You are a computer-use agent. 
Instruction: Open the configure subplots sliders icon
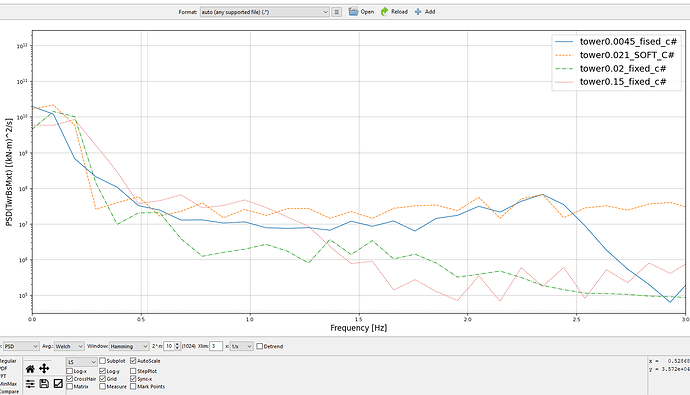pyautogui.click(x=30, y=384)
